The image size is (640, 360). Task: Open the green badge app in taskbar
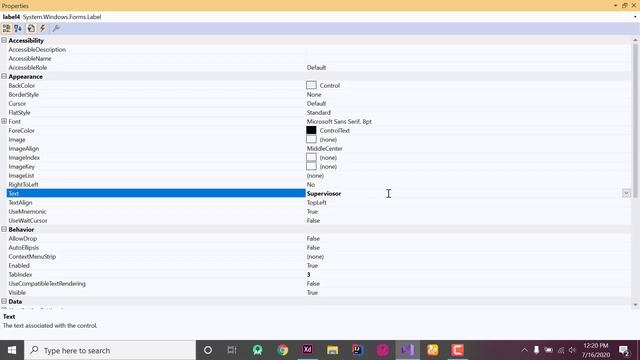click(x=258, y=350)
